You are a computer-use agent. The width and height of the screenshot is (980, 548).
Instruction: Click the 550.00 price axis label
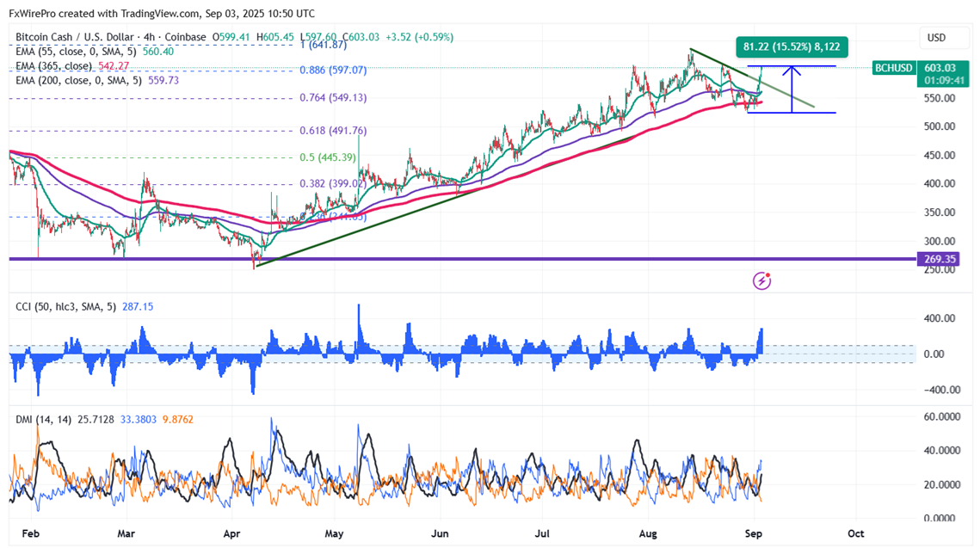tap(940, 98)
